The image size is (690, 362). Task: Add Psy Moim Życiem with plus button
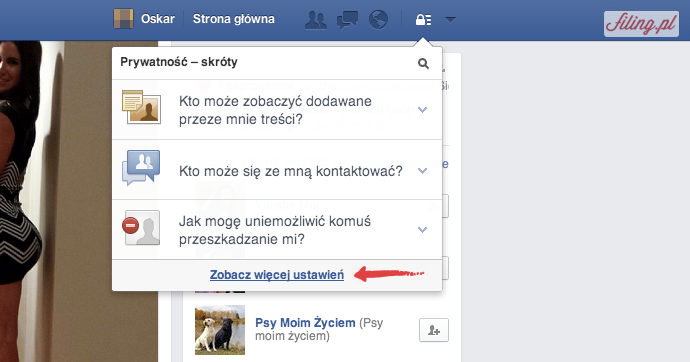[434, 330]
